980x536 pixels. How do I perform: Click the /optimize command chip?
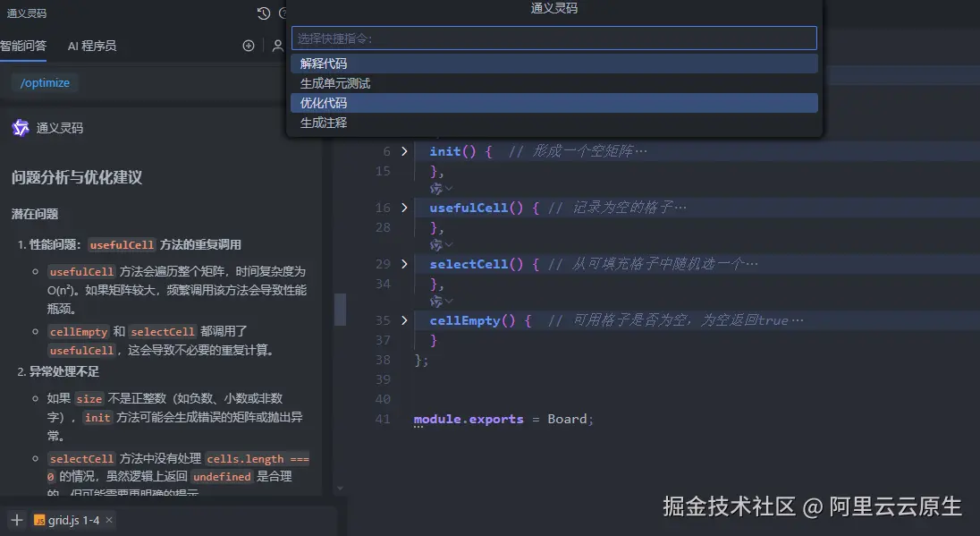[x=45, y=82]
